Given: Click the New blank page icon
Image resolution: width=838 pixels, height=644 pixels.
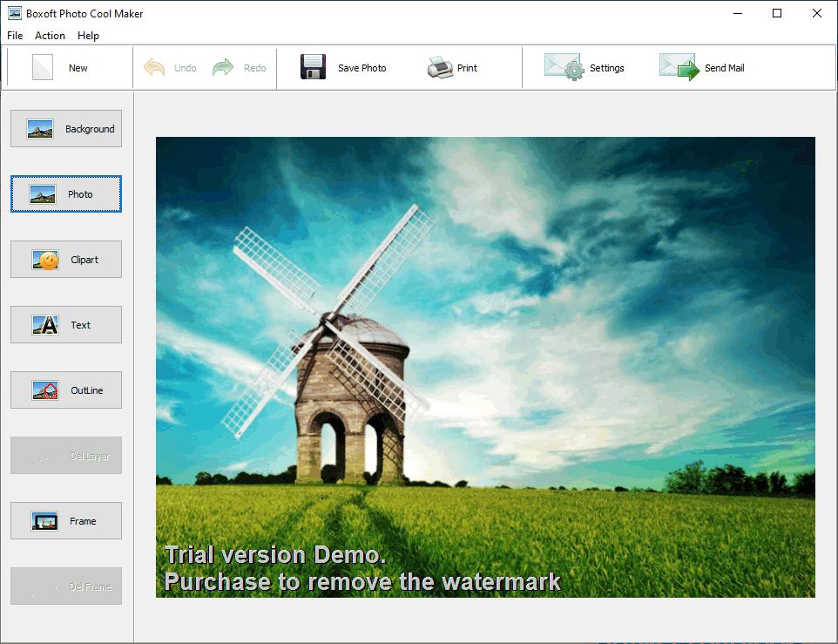Looking at the screenshot, I should tap(43, 67).
